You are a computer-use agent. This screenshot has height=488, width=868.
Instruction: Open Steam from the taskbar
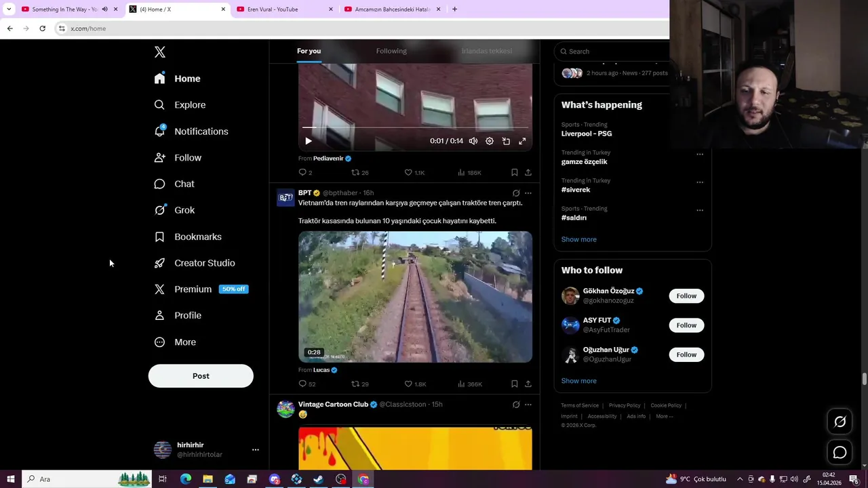click(x=319, y=479)
